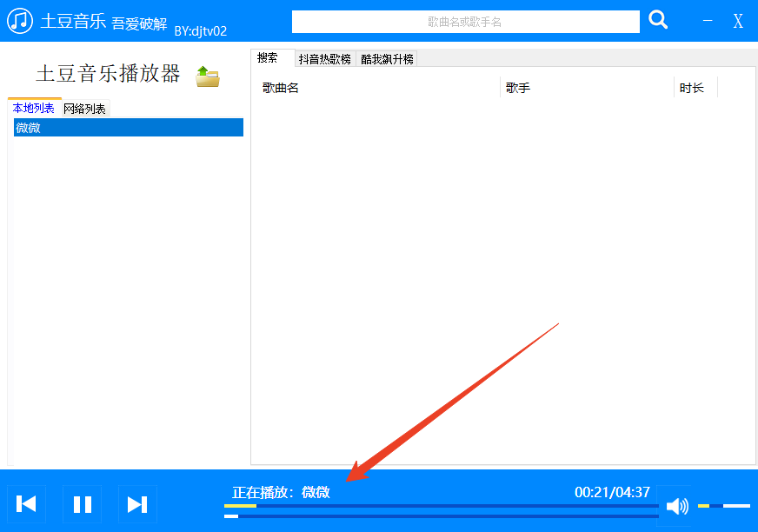
Task: Mute audio via the speaker icon
Action: pyautogui.click(x=677, y=505)
